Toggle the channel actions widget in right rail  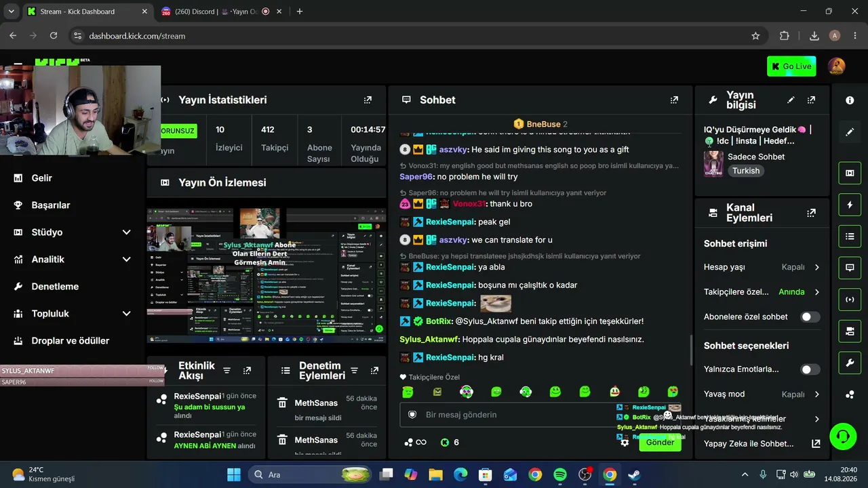(x=850, y=331)
